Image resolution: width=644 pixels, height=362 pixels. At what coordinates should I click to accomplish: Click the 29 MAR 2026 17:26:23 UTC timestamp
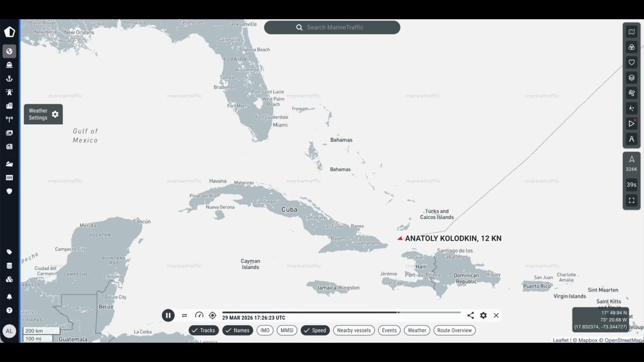[254, 318]
